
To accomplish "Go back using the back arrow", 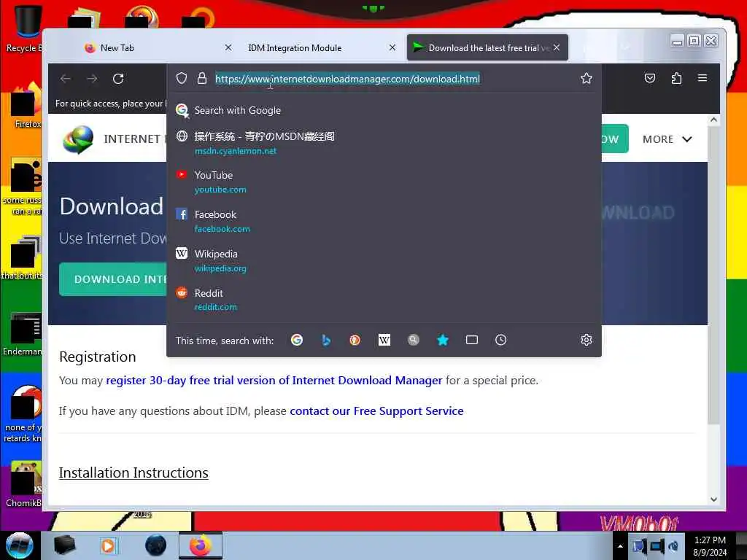I will click(65, 79).
